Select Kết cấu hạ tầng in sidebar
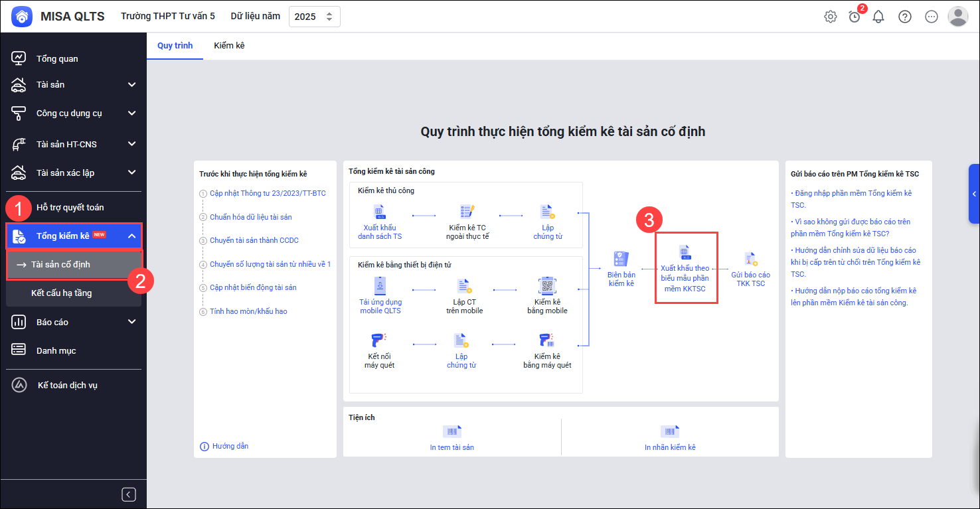This screenshot has height=509, width=980. tap(61, 293)
